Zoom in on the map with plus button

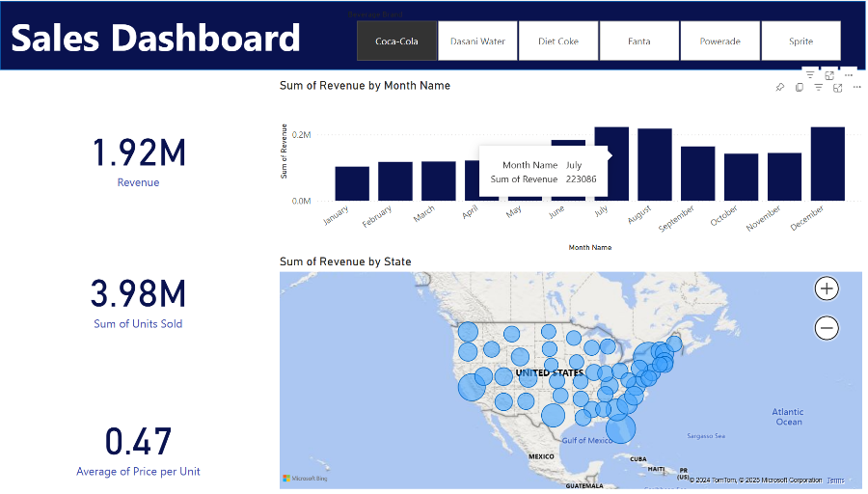827,288
